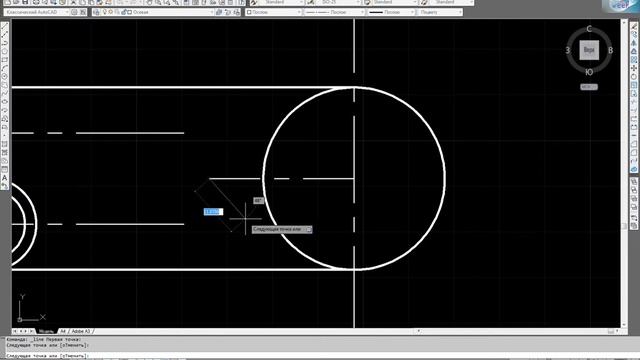Expand the Следующая точка prompt options arrow

click(x=309, y=229)
